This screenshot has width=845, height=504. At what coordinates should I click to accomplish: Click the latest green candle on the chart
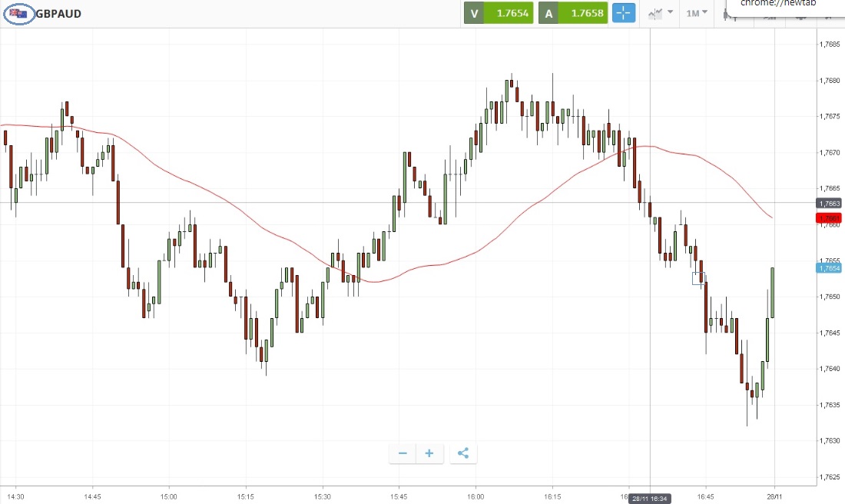tap(772, 293)
